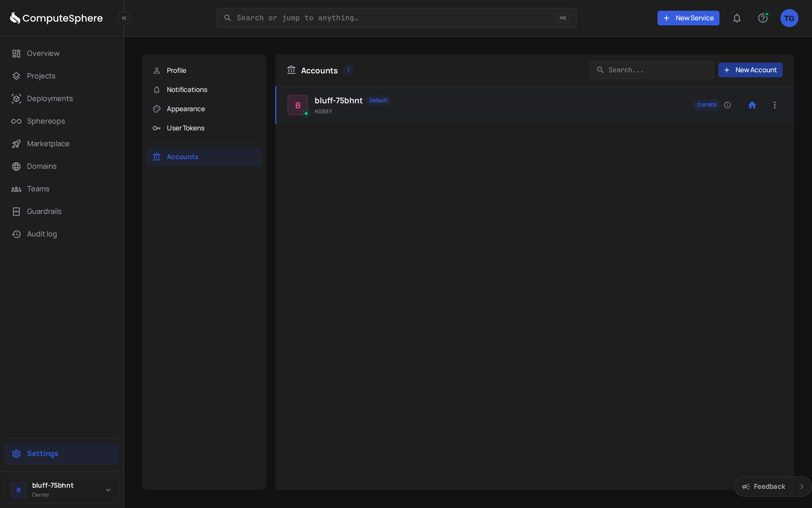
Task: Open the Feedback button
Action: 763,487
